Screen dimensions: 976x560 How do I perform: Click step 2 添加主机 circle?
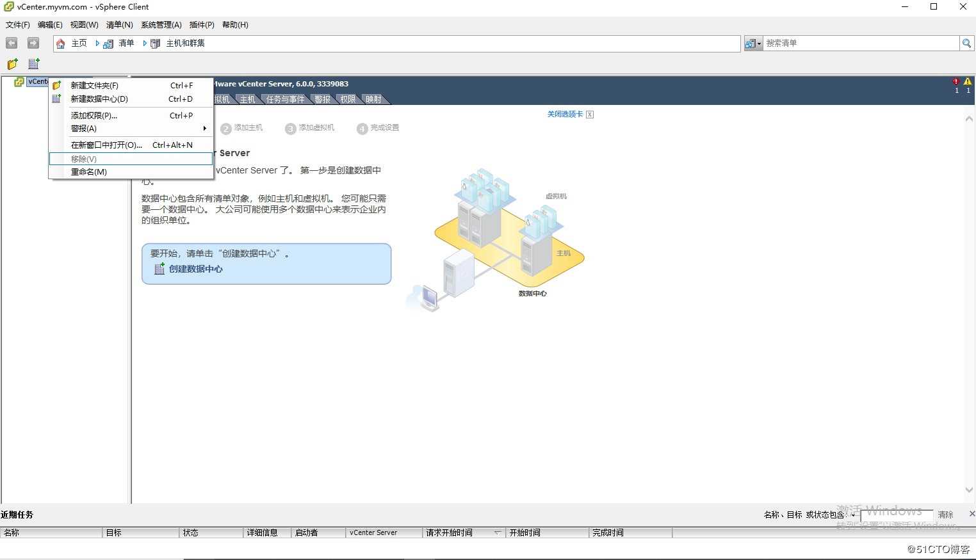coord(225,129)
